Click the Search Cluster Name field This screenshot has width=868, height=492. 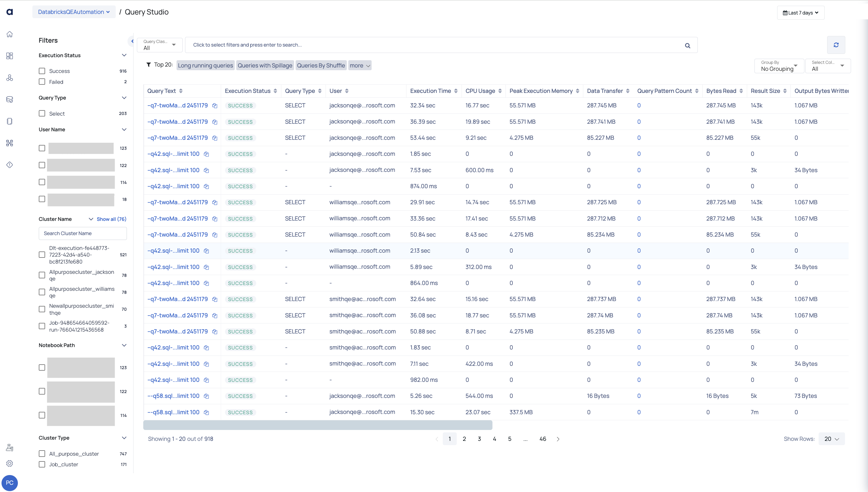click(83, 234)
